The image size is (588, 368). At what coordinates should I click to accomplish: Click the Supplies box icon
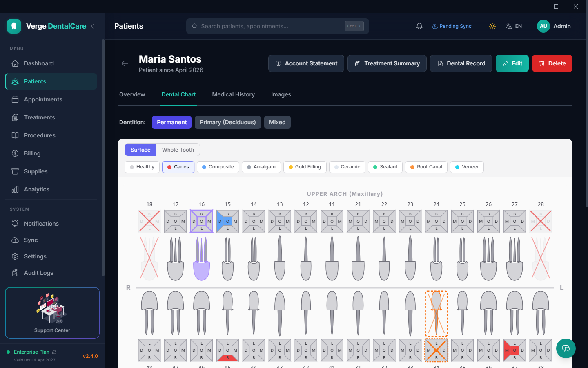coord(15,171)
